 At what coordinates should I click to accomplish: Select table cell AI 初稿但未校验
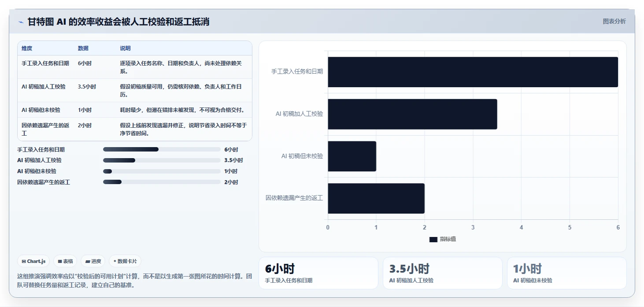pyautogui.click(x=41, y=110)
